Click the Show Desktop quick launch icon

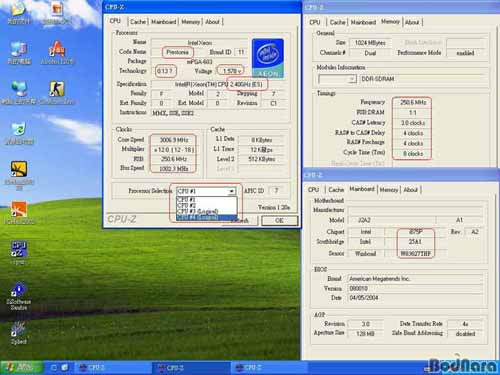click(54, 368)
